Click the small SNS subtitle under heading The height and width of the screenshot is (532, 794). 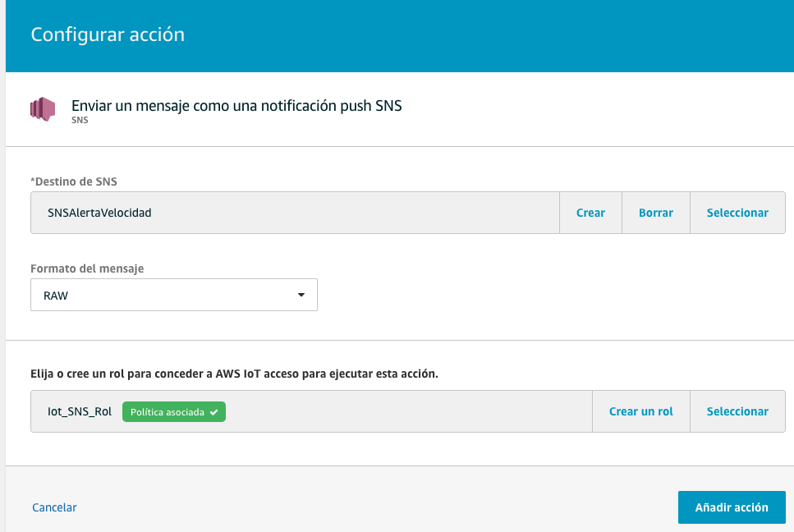[80, 120]
